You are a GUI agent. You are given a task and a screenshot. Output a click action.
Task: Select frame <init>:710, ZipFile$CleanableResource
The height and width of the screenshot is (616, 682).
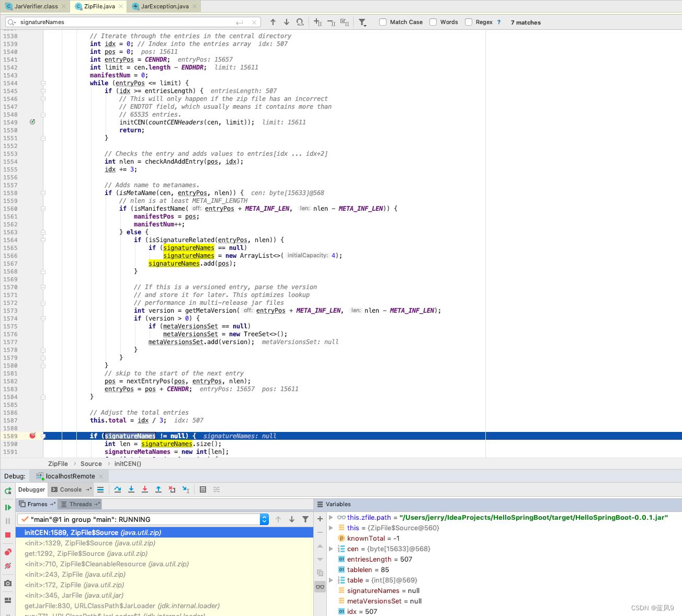(x=164, y=564)
